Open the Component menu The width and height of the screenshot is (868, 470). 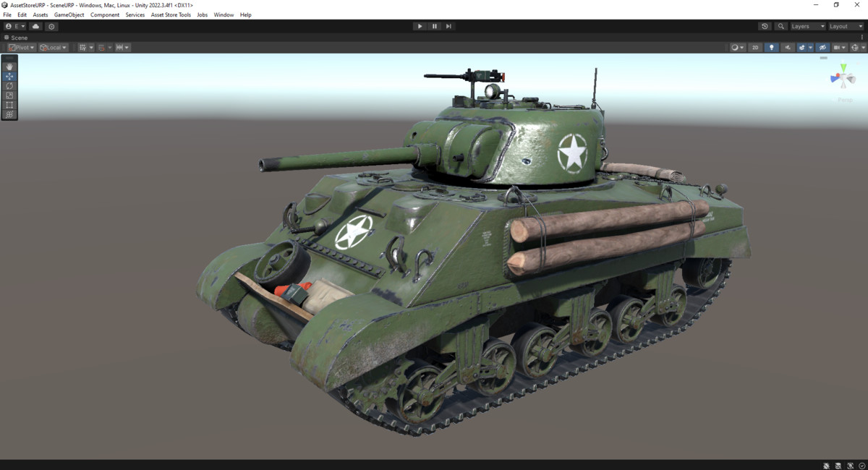105,14
